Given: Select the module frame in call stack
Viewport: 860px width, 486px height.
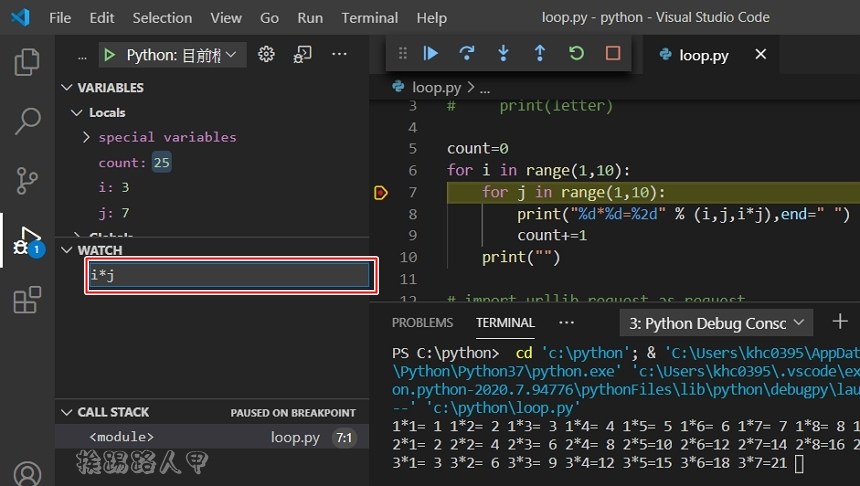Looking at the screenshot, I should pos(121,437).
